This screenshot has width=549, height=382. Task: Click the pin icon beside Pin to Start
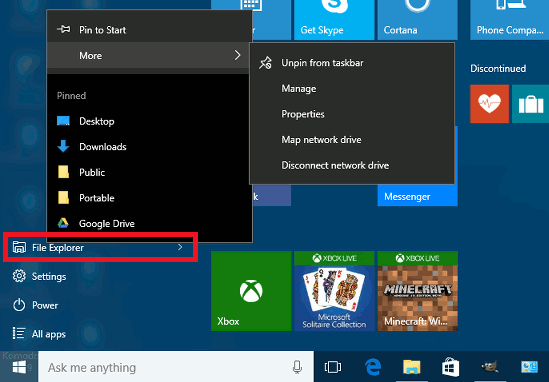click(64, 29)
